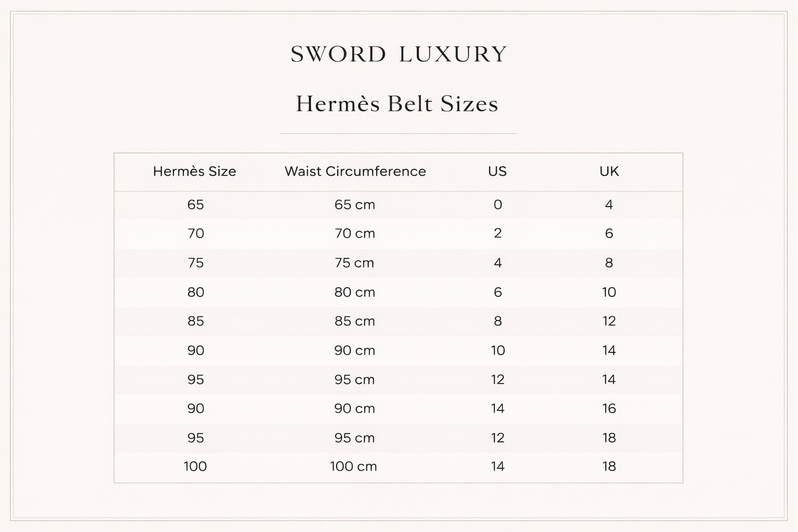Image resolution: width=798 pixels, height=532 pixels.
Task: Select the 65 cm waist circumference cell
Action: [354, 205]
